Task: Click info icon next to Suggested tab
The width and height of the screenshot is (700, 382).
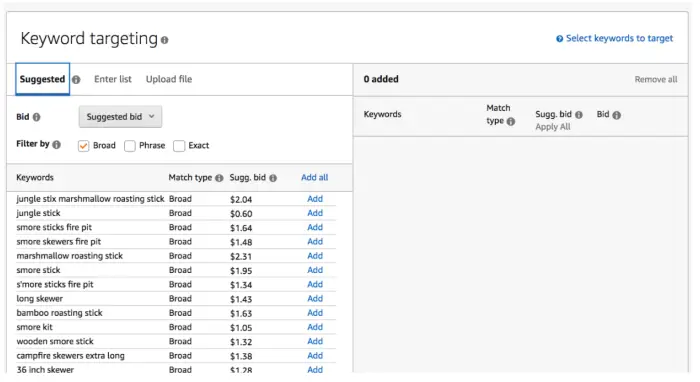Action: pyautogui.click(x=76, y=79)
